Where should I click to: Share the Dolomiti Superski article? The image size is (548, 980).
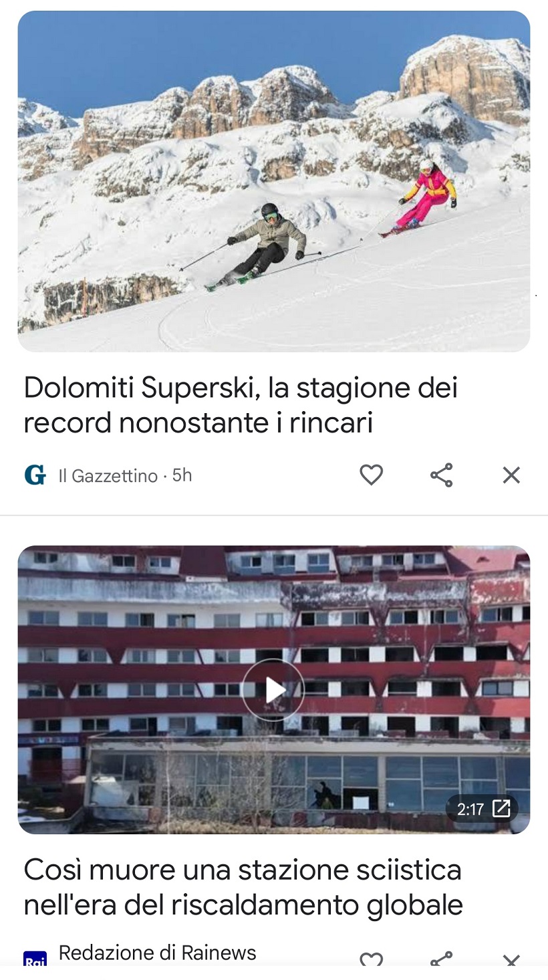[441, 475]
